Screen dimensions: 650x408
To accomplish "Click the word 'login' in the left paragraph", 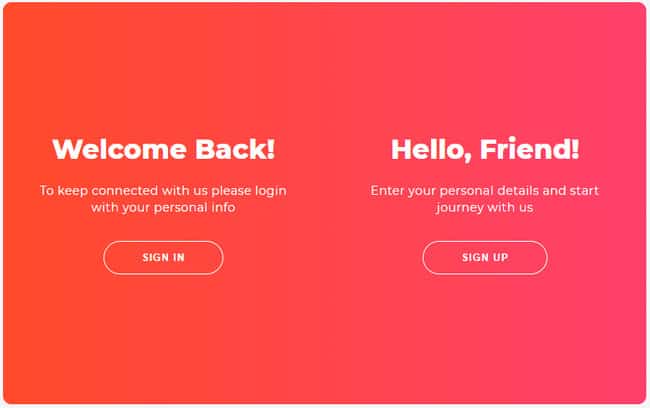I will (x=271, y=191).
